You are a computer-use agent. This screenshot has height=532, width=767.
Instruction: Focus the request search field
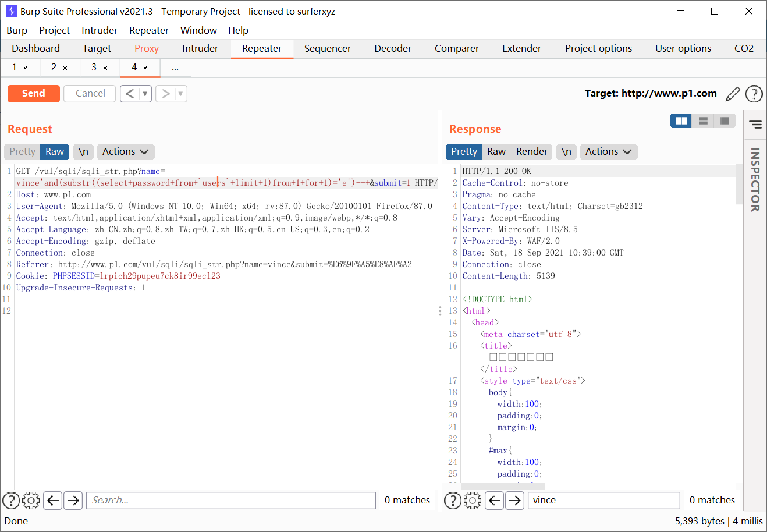pos(231,501)
